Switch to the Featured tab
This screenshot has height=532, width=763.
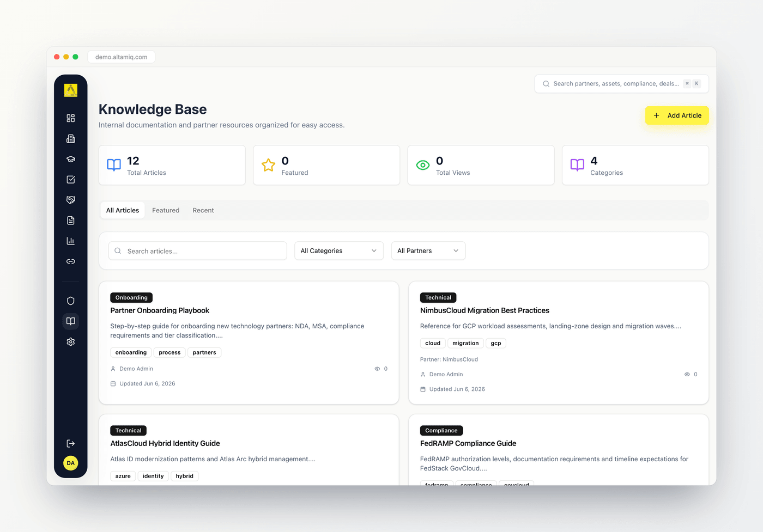pyautogui.click(x=166, y=210)
